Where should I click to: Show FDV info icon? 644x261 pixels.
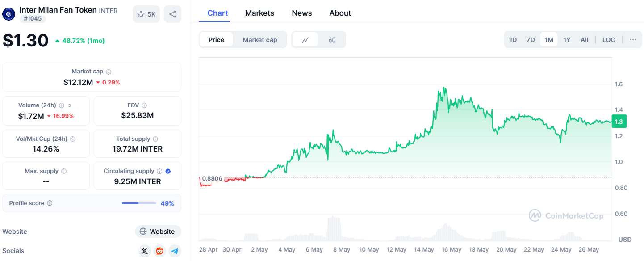pos(144,105)
